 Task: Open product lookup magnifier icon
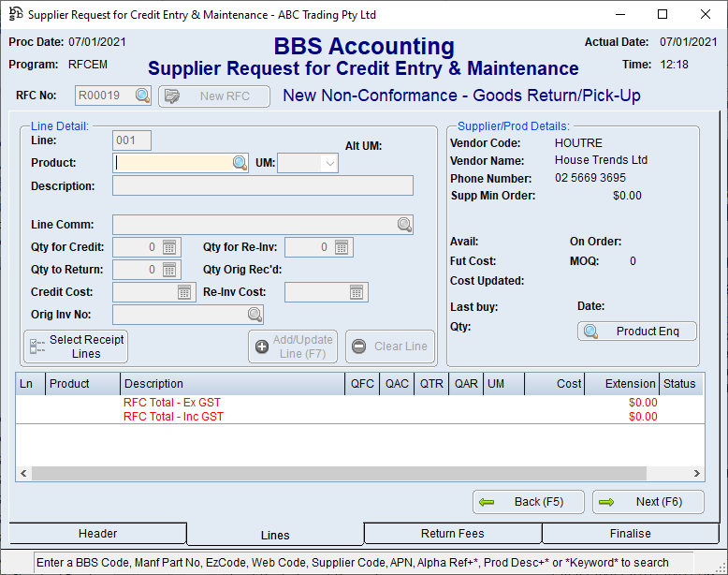(x=240, y=163)
